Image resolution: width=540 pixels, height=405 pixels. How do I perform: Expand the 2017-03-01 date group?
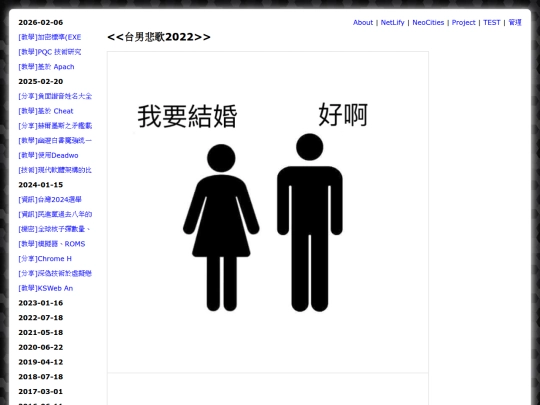[41, 392]
